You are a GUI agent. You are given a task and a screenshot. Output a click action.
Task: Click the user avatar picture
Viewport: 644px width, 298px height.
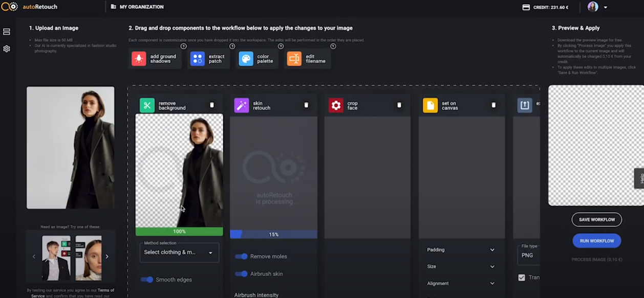pyautogui.click(x=593, y=7)
